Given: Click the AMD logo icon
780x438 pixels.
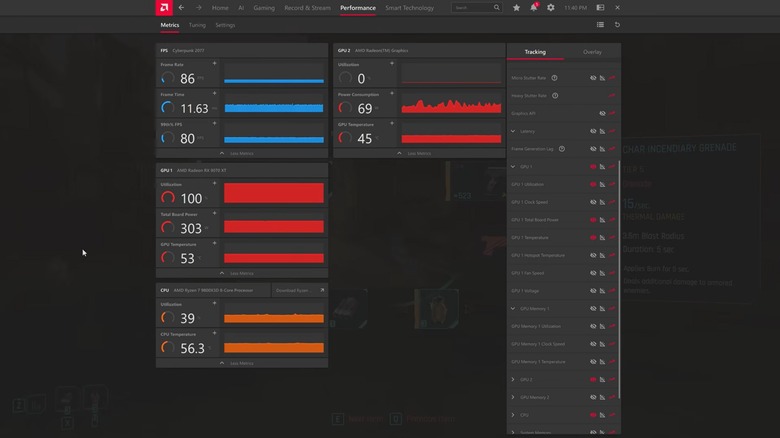Looking at the screenshot, I should click(164, 7).
